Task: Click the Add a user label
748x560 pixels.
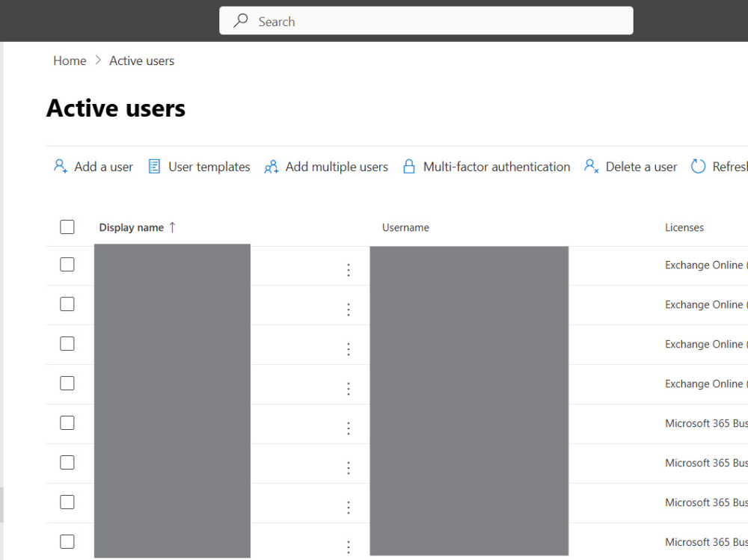Action: coord(103,167)
